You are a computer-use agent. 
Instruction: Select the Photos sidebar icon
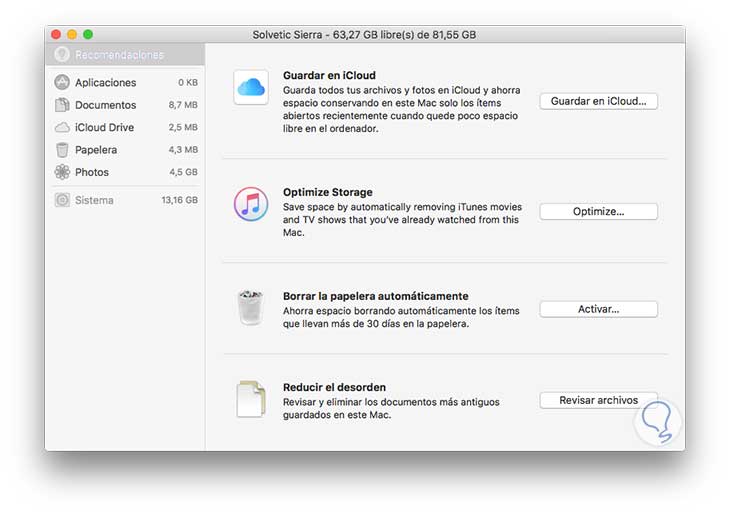(x=62, y=172)
